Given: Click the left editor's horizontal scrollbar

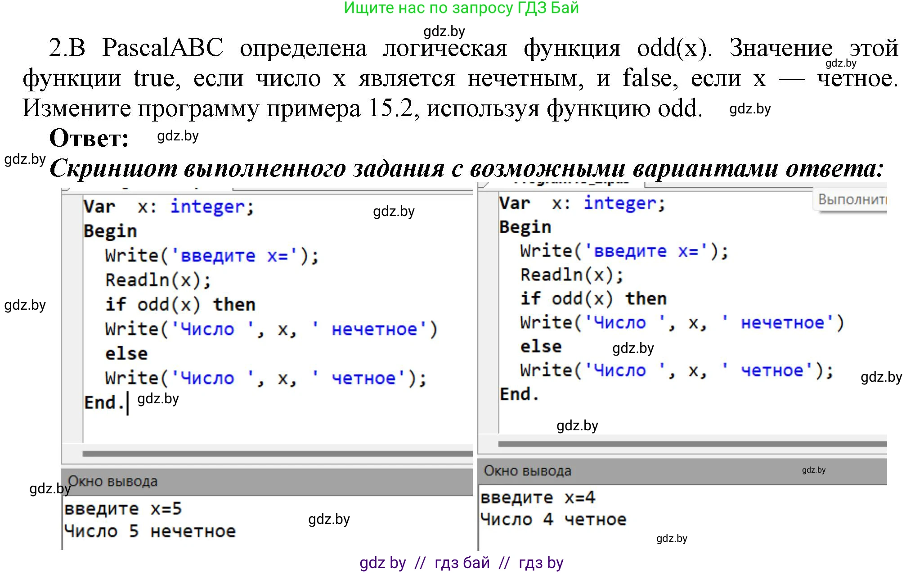Looking at the screenshot, I should pos(277,454).
